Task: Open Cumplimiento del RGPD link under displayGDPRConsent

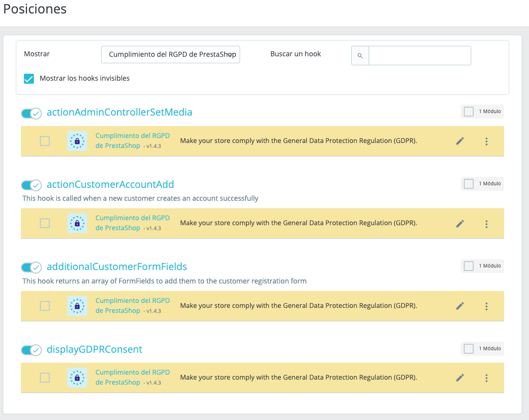Action: [x=132, y=378]
